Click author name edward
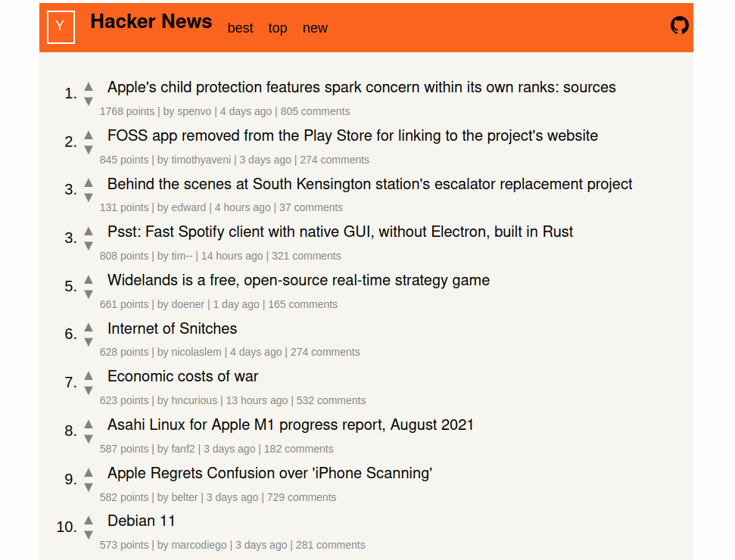Screen dimensions: 735x560 pyautogui.click(x=188, y=207)
